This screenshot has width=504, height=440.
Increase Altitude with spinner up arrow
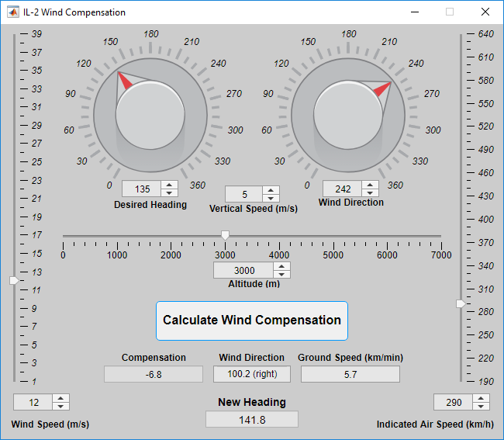(x=282, y=266)
